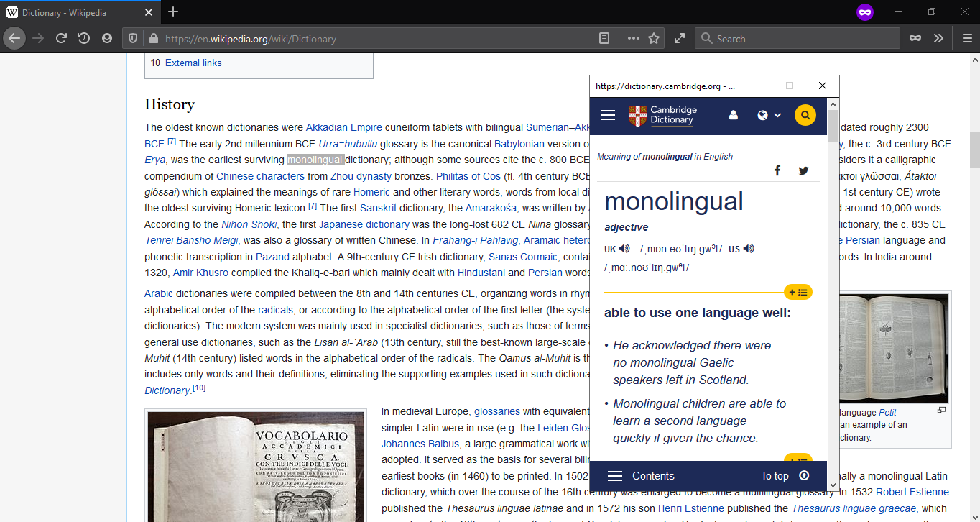The width and height of the screenshot is (980, 522).
Task: Open the Philitas of Cos link
Action: point(468,176)
